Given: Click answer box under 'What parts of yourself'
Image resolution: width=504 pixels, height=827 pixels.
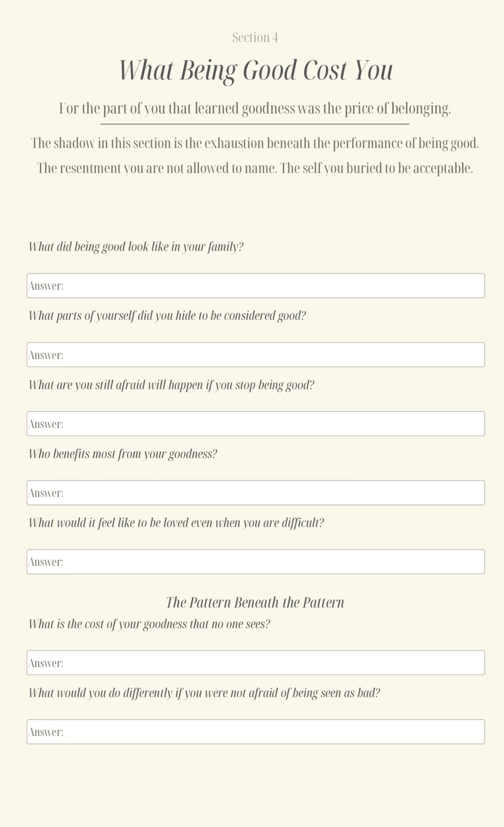Looking at the screenshot, I should pos(255,355).
